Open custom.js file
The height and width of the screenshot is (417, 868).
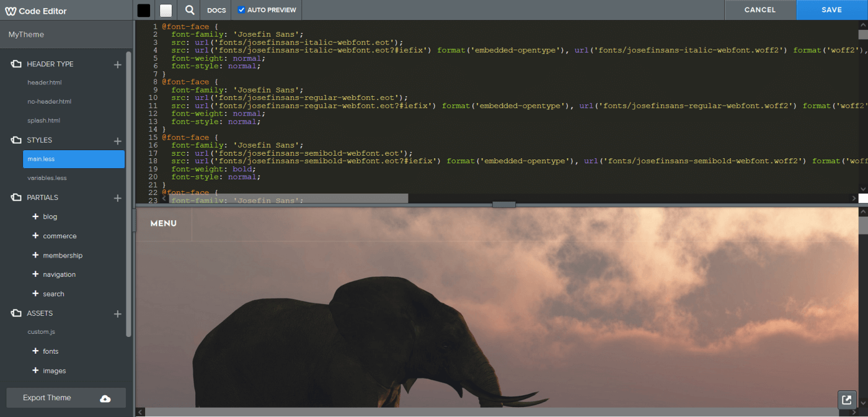(42, 332)
